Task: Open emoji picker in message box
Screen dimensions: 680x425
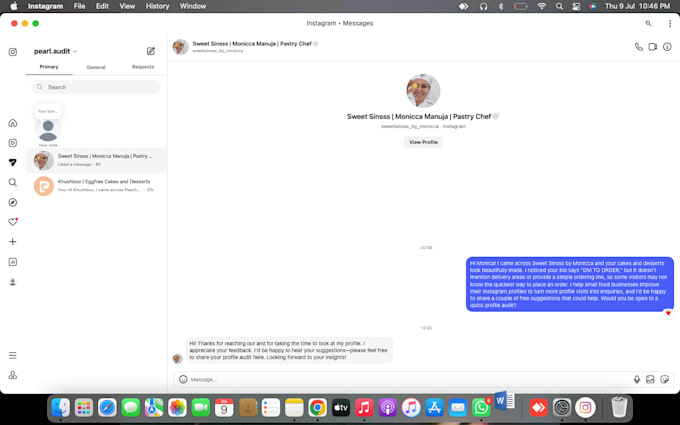Action: 183,379
